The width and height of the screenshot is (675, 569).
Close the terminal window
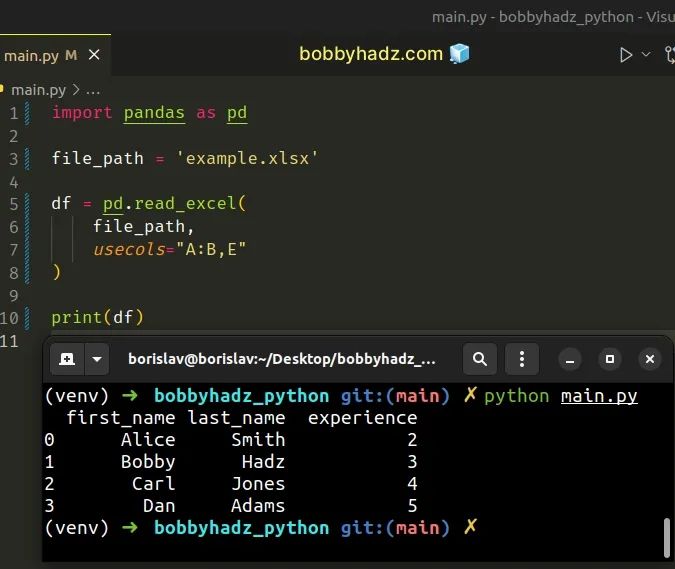(650, 359)
